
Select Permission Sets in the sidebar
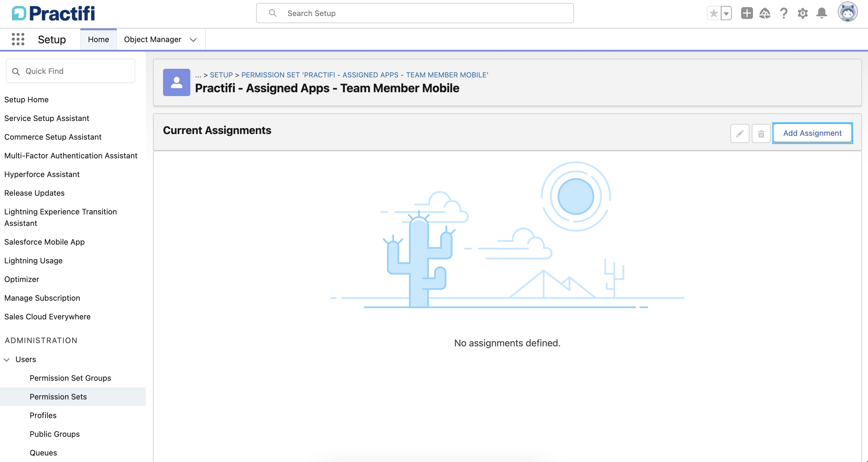58,397
